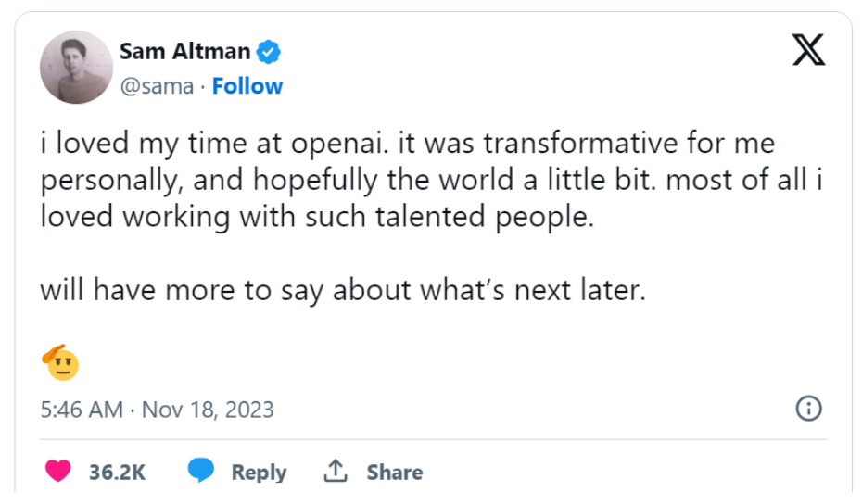Open tweet info via the circled i icon

tap(808, 409)
